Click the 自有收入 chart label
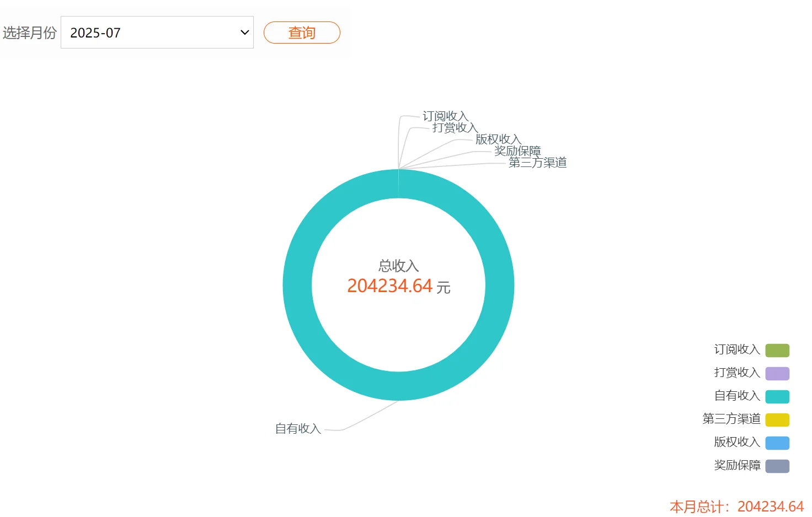Viewport: 812px width, 517px height. (298, 429)
